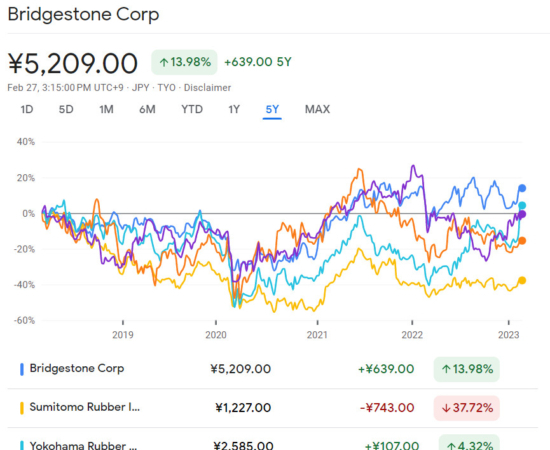Screen dimensions: 550x450
Task: Choose the 1Y range tab
Action: pyautogui.click(x=234, y=109)
